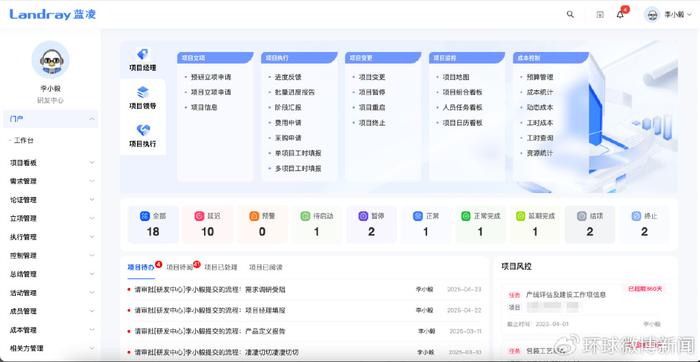Click the orange 预警 status icon
The width and height of the screenshot is (700, 362).
pos(254,216)
